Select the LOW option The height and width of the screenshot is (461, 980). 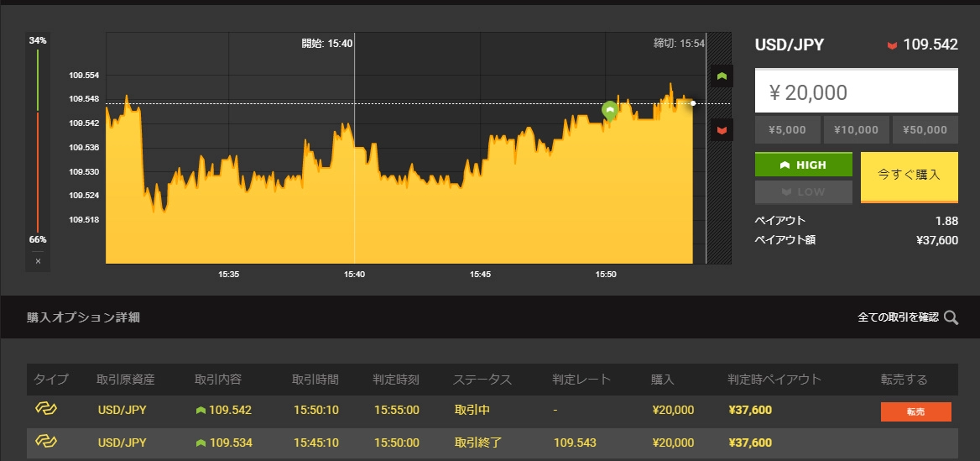(x=803, y=191)
